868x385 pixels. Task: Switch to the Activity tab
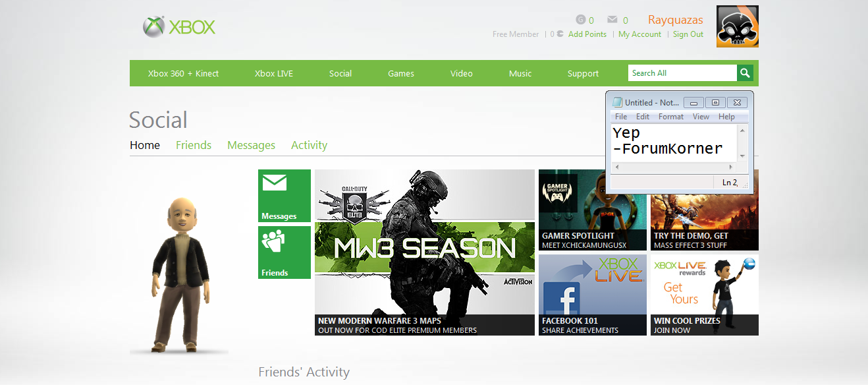click(310, 145)
